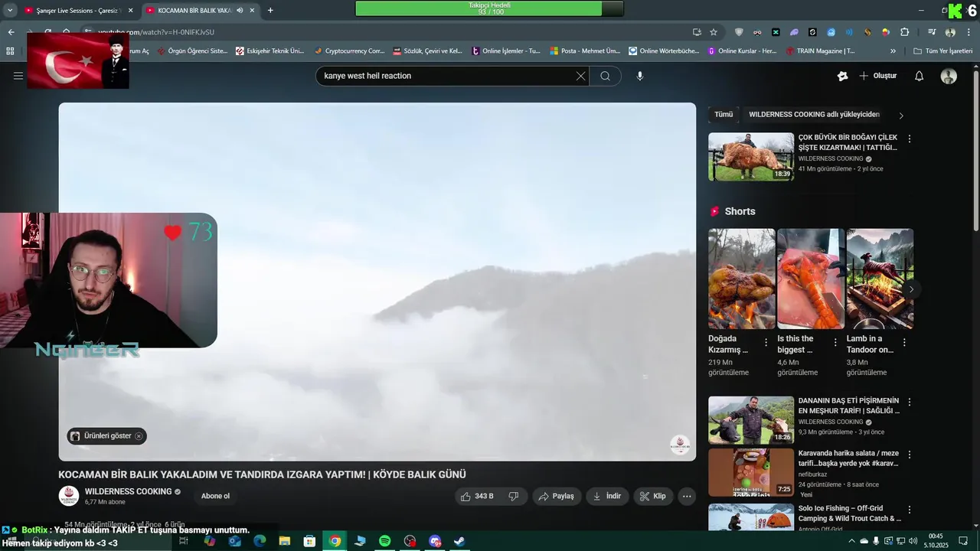Viewport: 980px width, 551px height.
Task: Mute the KOCAMAN BİR BALIK tab audio
Action: click(240, 11)
